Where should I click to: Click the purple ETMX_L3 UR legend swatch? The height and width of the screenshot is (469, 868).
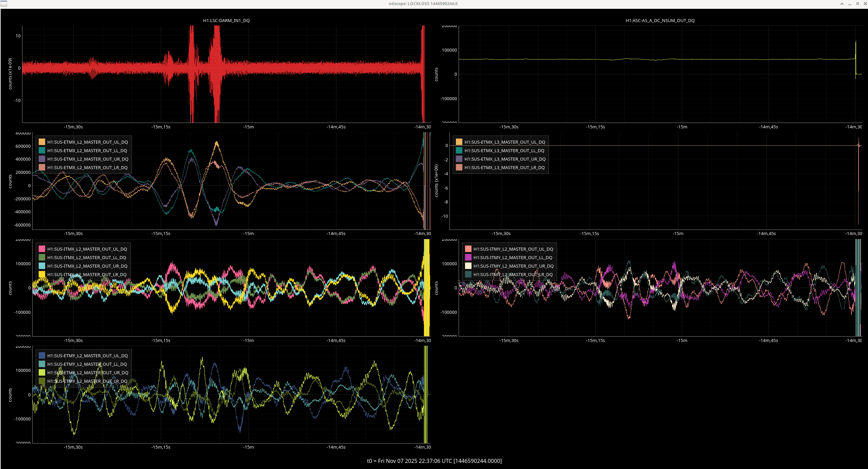click(x=459, y=159)
